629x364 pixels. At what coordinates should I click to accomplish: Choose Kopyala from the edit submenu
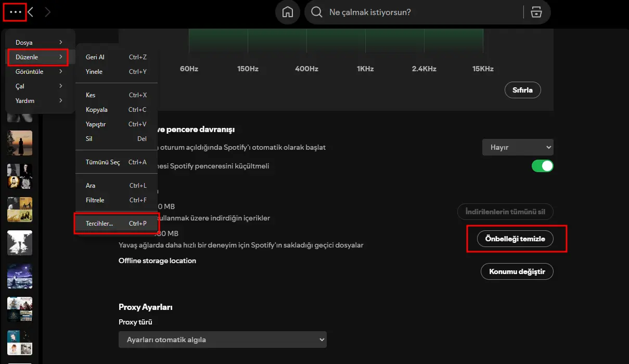pyautogui.click(x=116, y=110)
